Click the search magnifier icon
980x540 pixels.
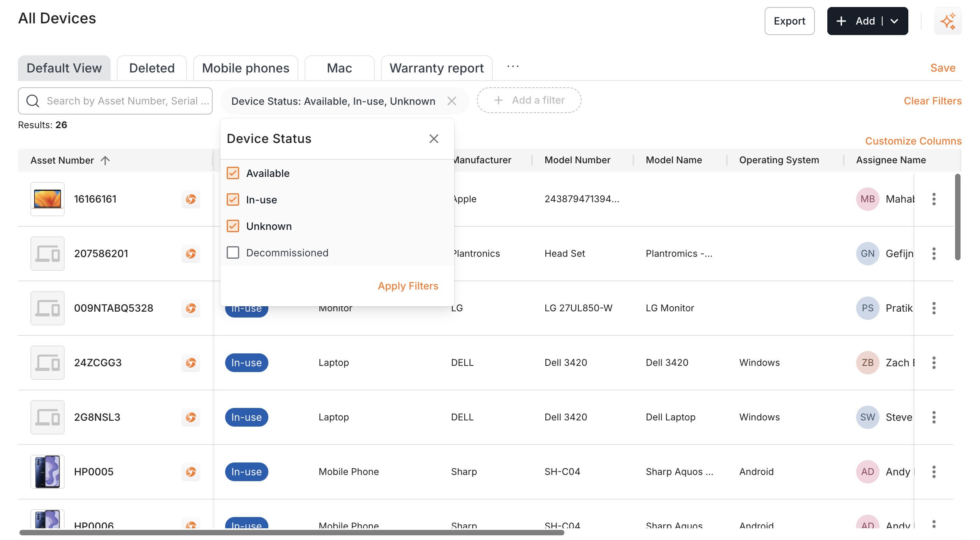(x=33, y=101)
